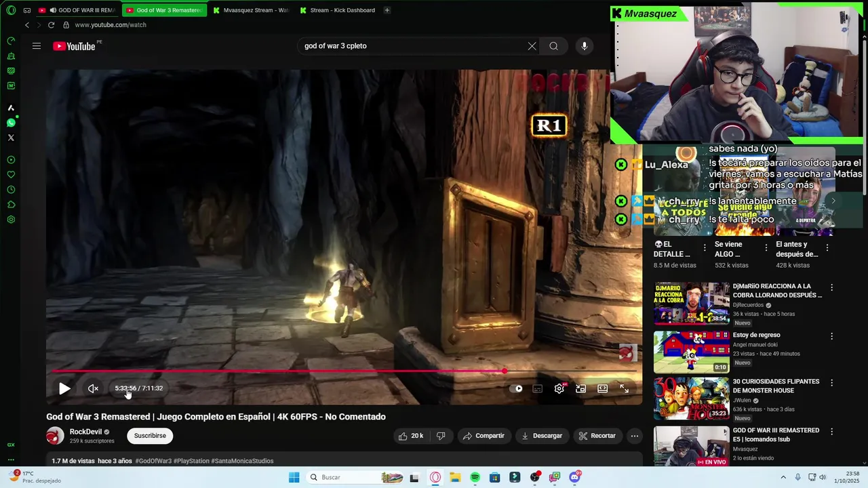Screen dimensions: 868x488
Task: Open WhatsApp in Opera sidebar
Action: [11, 123]
